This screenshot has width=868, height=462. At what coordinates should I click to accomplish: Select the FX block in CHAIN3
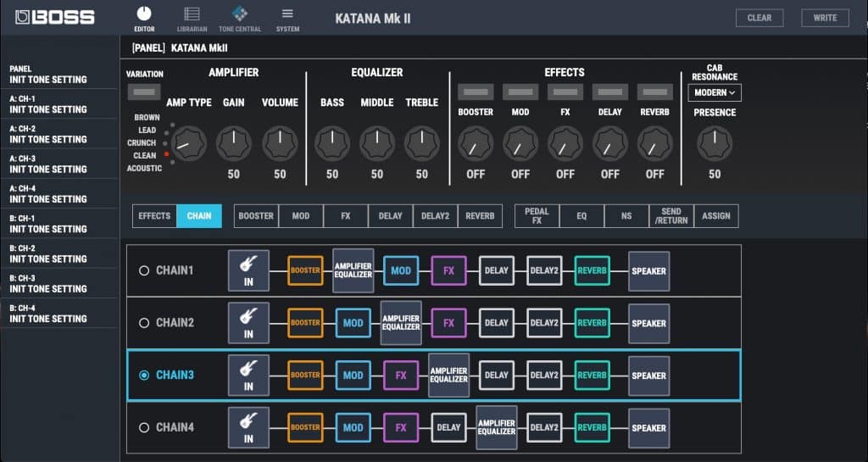(401, 376)
